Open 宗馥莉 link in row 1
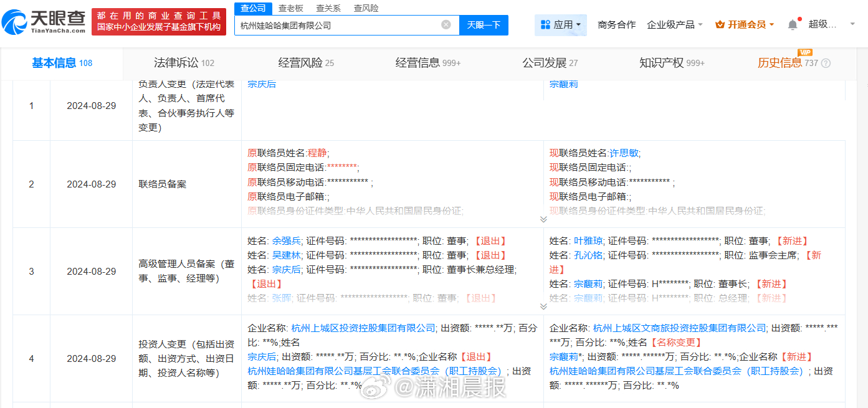868x408 pixels. click(x=563, y=84)
